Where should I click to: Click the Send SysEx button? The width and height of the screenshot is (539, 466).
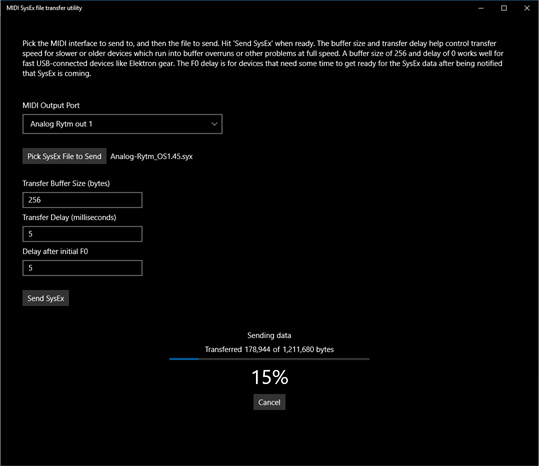click(46, 298)
